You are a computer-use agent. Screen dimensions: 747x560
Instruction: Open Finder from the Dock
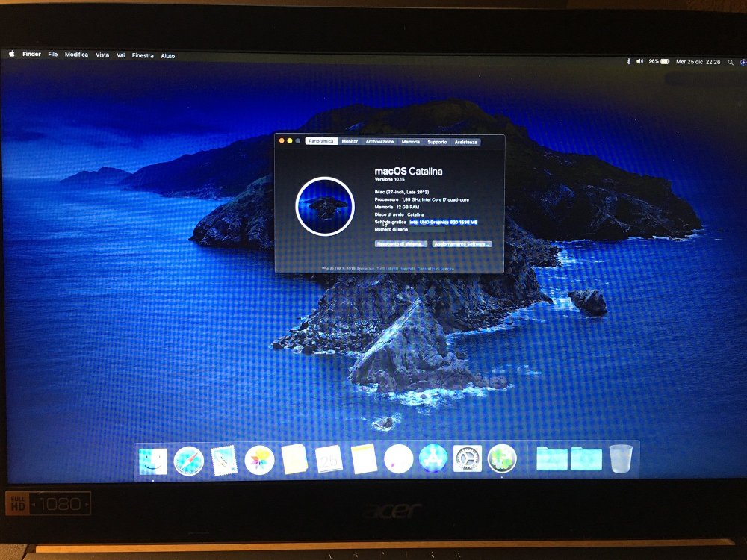[153, 461]
